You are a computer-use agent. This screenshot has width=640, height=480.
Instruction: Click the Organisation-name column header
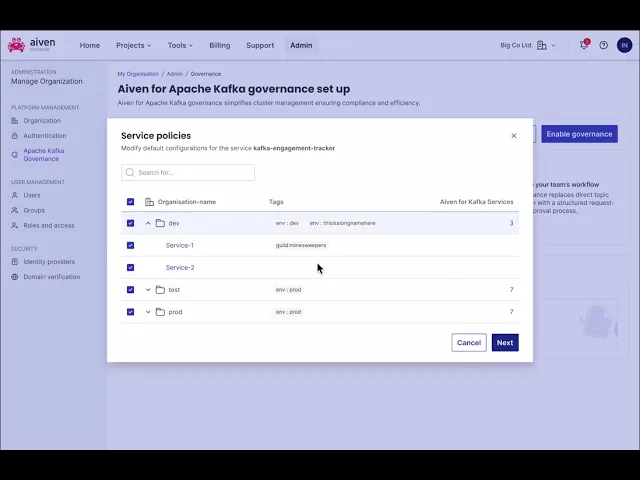tap(187, 202)
